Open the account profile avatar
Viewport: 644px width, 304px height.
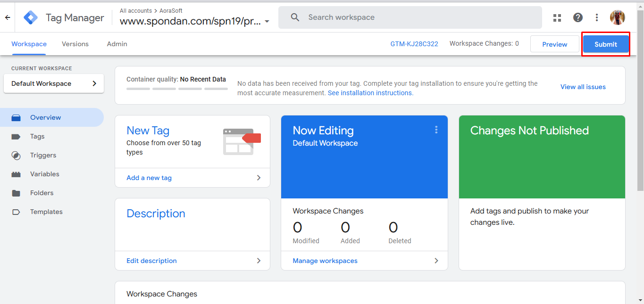pyautogui.click(x=618, y=17)
